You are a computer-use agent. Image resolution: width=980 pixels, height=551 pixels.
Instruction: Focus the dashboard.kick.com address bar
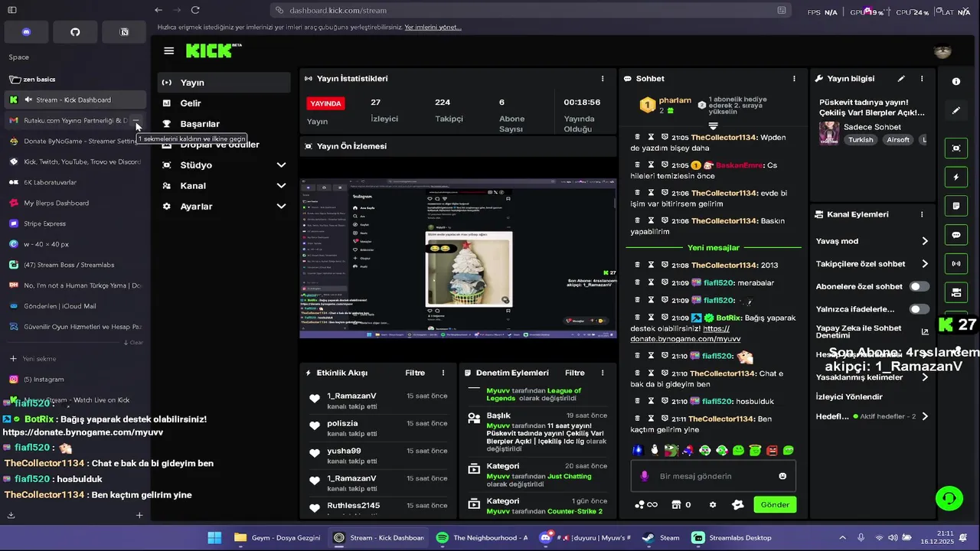[x=531, y=10]
